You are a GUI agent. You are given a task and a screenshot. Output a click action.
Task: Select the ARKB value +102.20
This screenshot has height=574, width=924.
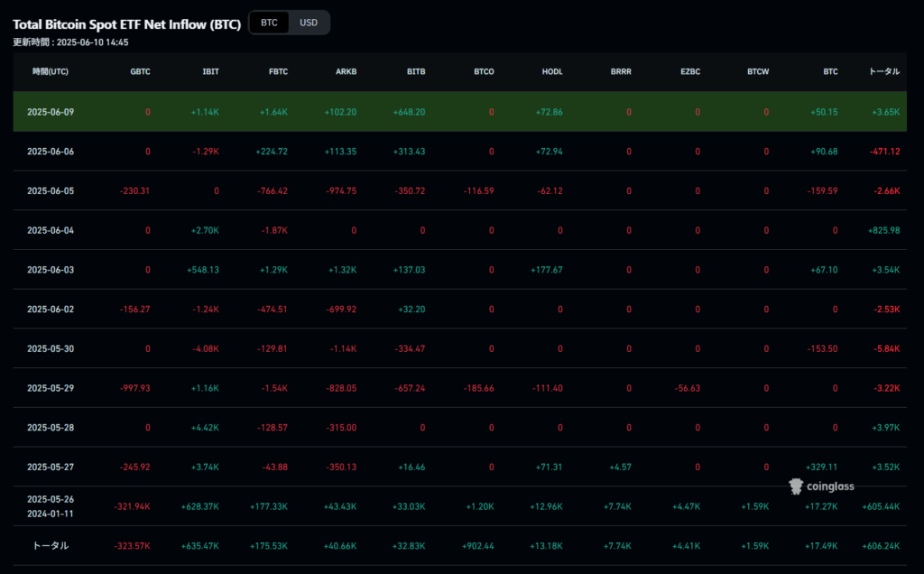340,112
